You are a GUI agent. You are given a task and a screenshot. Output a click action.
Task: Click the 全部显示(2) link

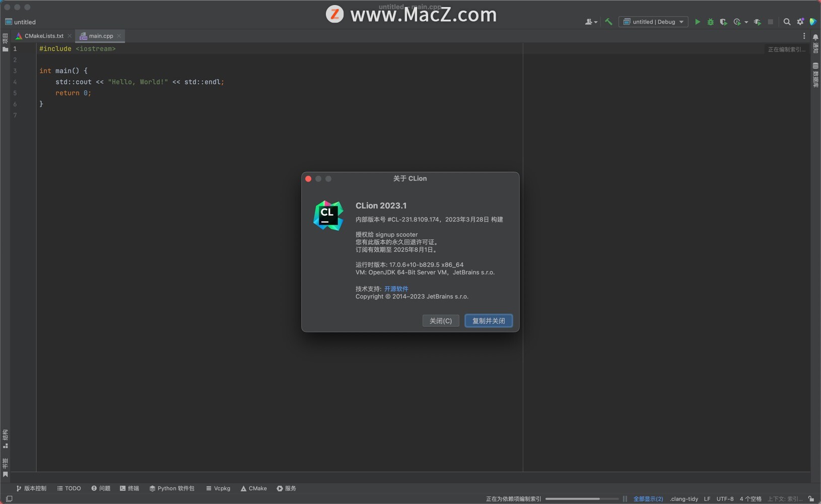coord(648,499)
